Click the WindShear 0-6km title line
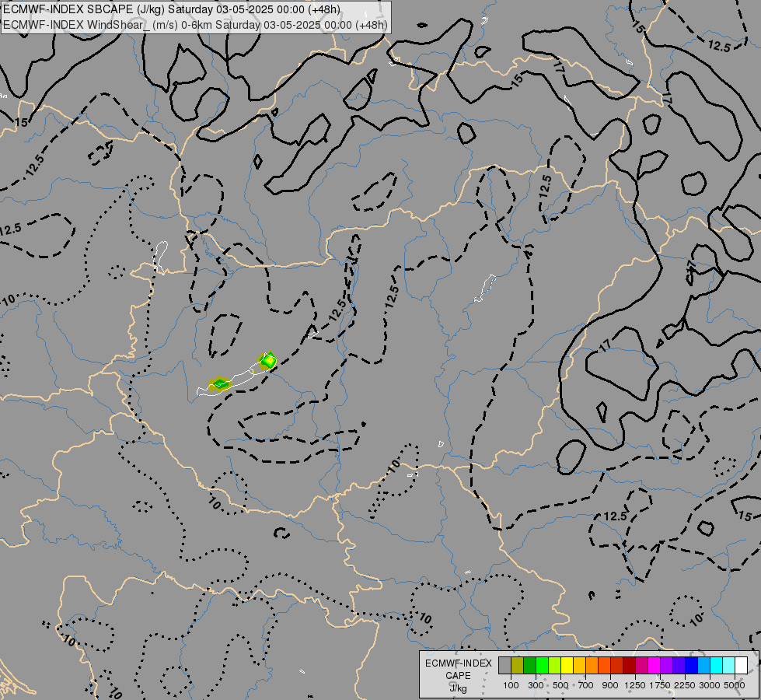Screen dimensions: 761x700 [195, 25]
